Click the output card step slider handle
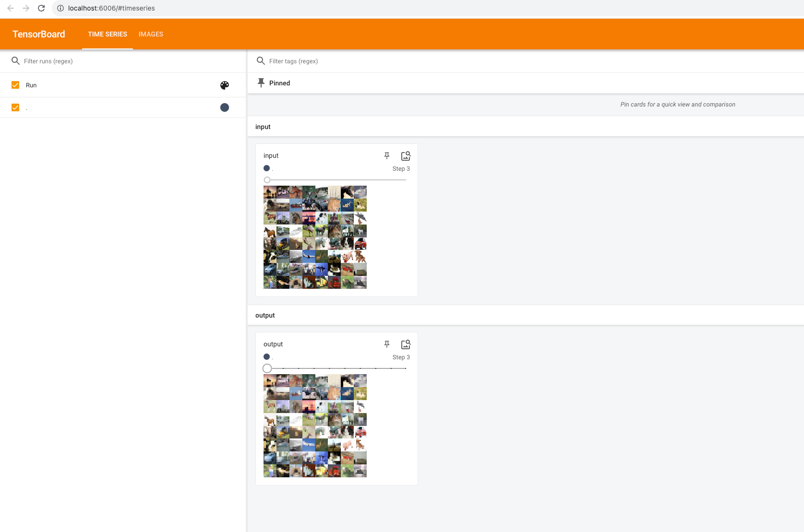The height and width of the screenshot is (532, 804). 267,368
